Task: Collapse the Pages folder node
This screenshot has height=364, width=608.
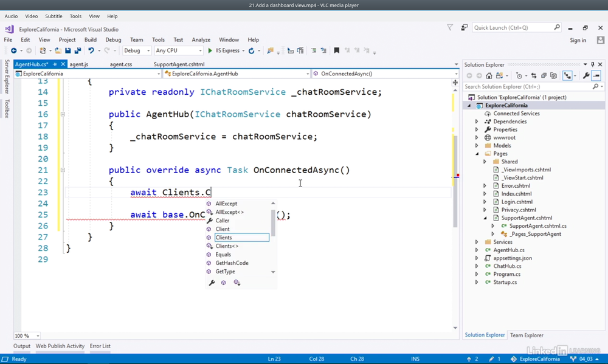Action: (x=477, y=154)
